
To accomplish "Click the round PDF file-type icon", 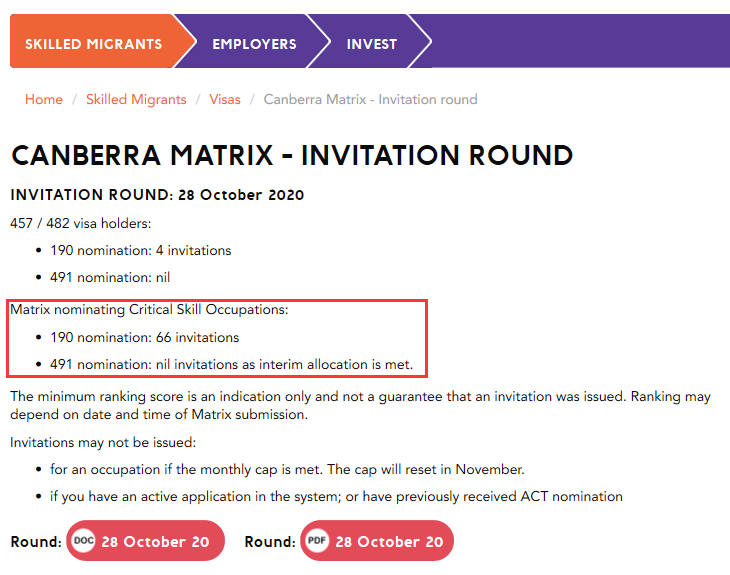I will tap(317, 541).
